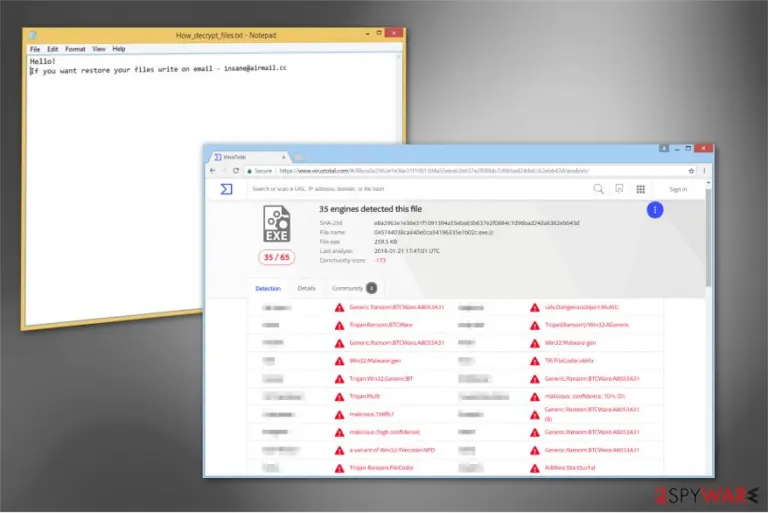
Task: Open Notepad's View menu
Action: click(x=98, y=49)
